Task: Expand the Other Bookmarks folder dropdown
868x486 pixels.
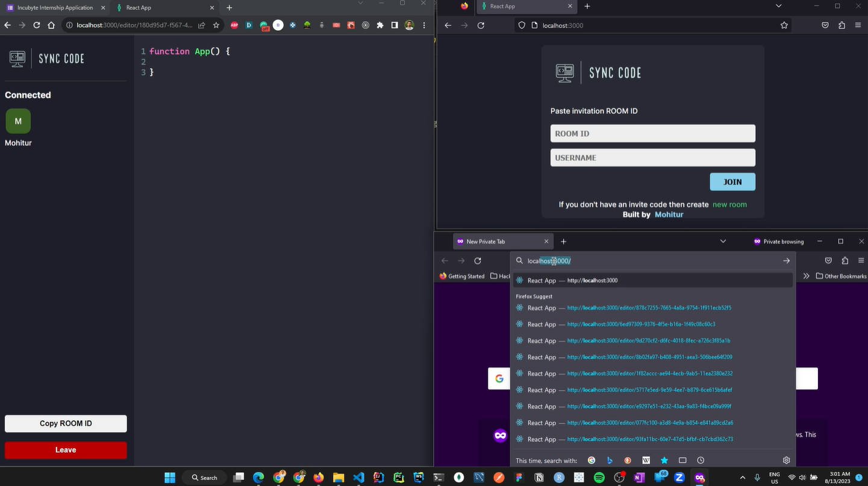Action: tap(840, 276)
